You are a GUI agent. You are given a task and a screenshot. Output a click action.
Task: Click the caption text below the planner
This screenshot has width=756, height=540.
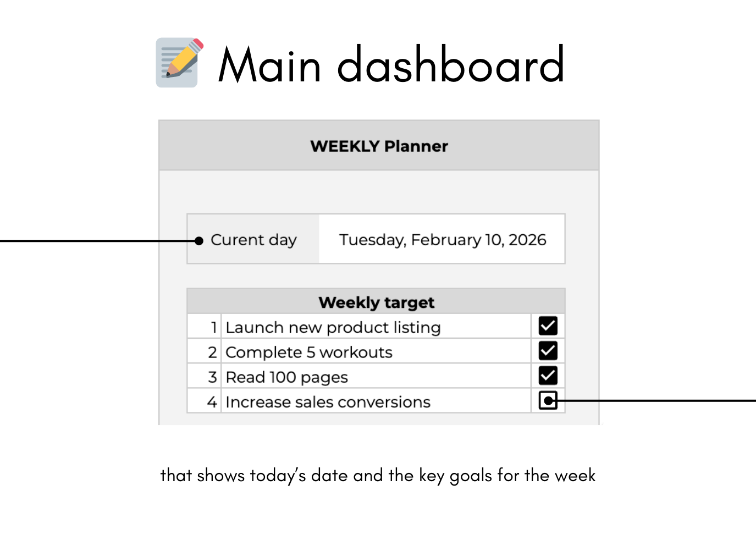(x=378, y=475)
